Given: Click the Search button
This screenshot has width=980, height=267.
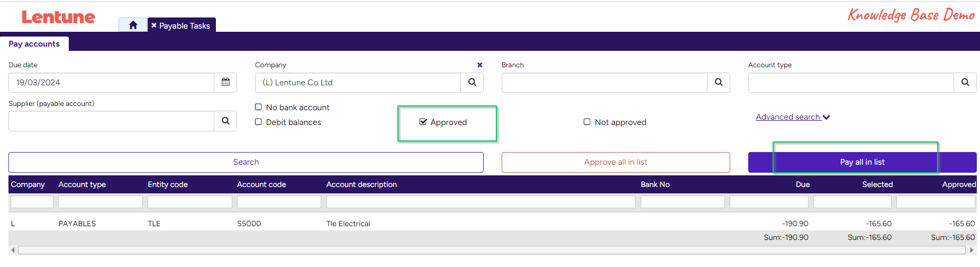Looking at the screenshot, I should click(246, 162).
